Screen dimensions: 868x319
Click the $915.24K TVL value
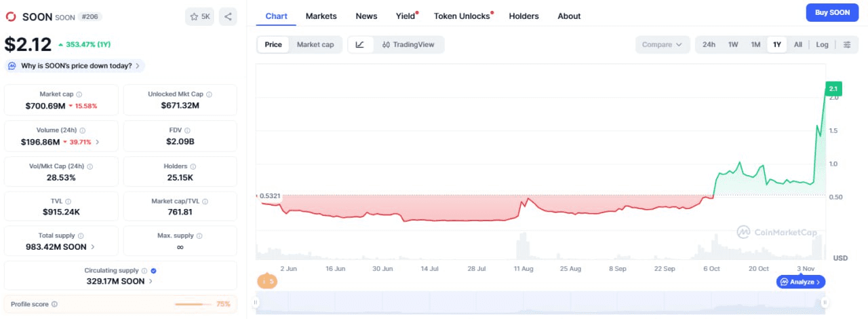tap(61, 212)
